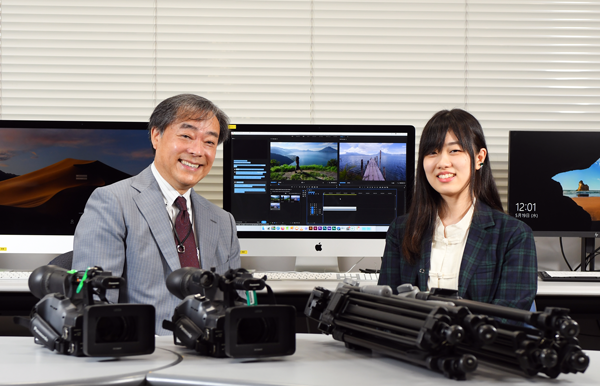Select the second clip thumbnail in the Project panel
The width and height of the screenshot is (600, 386).
(x=285, y=198)
